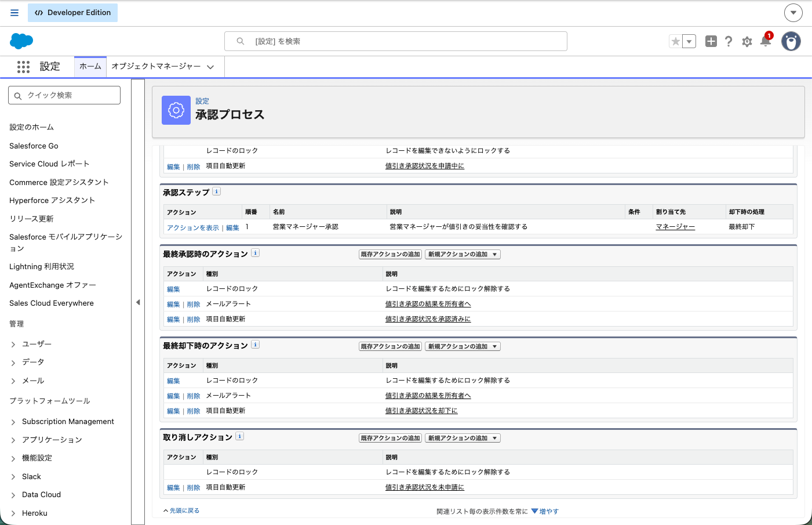Open the 値引き承認状況を却下に link

[421, 411]
